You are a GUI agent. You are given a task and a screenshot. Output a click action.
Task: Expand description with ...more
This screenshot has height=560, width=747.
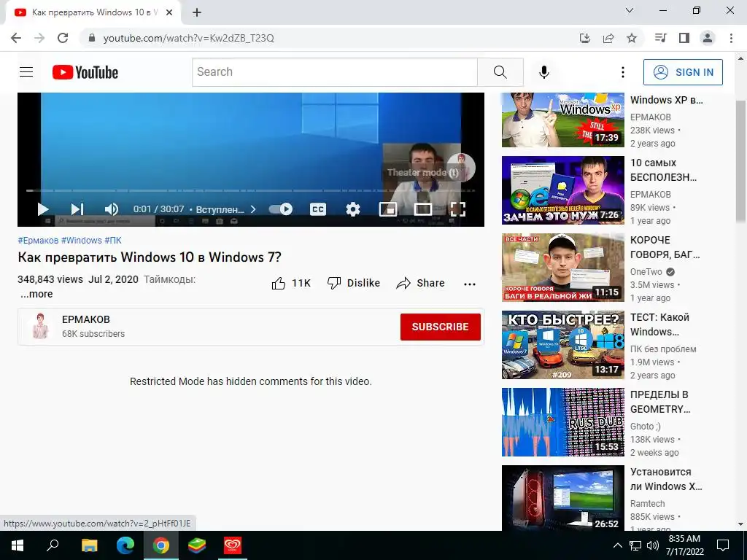(x=36, y=295)
